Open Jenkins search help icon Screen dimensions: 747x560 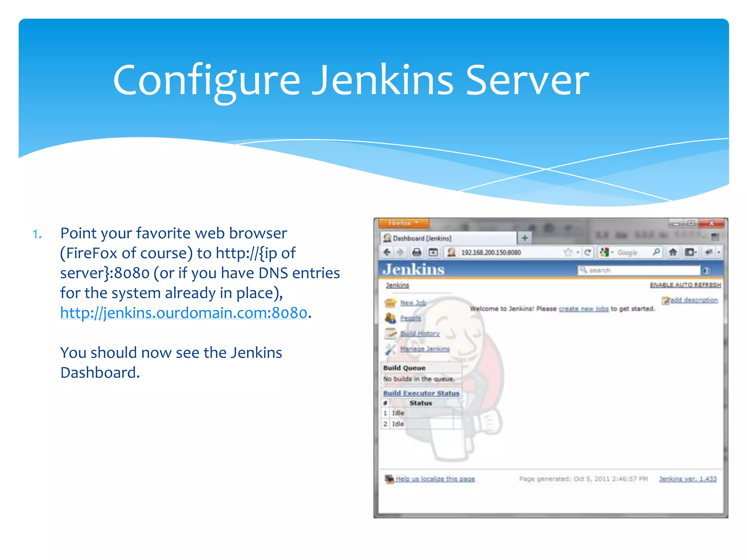[x=707, y=271]
